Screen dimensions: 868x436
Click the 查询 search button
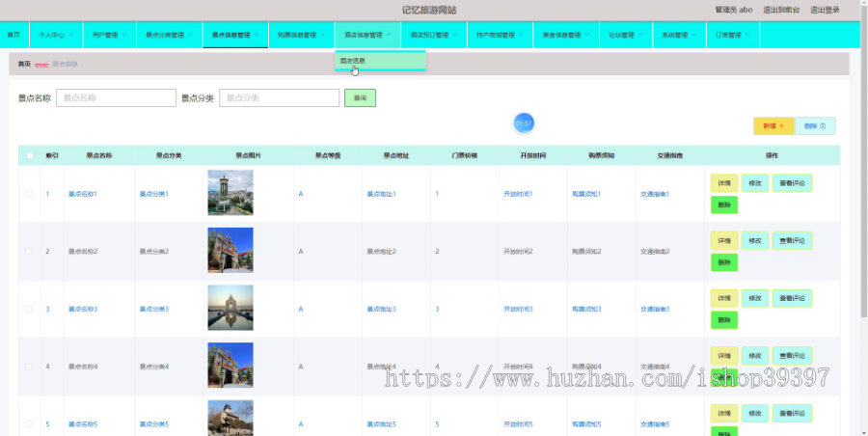pos(360,98)
